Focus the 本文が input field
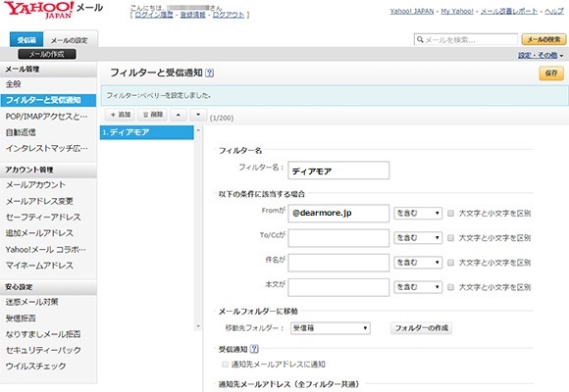The image size is (569, 392). pos(338,287)
